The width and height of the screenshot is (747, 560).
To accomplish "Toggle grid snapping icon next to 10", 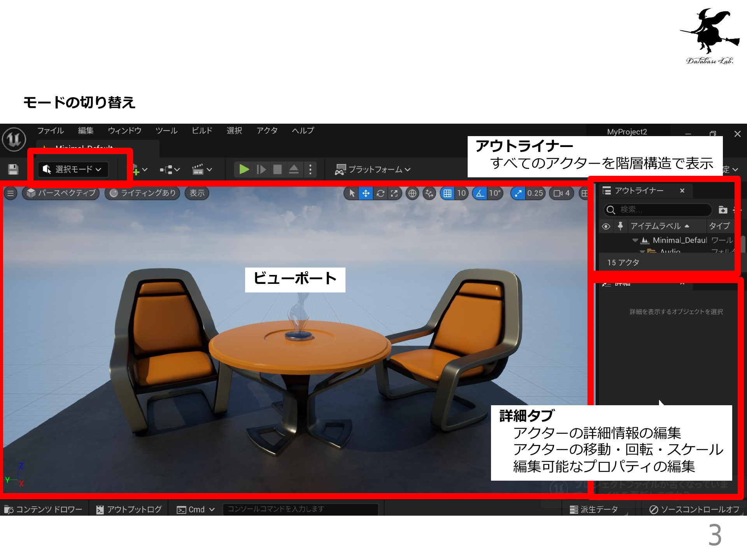I will pos(447,193).
